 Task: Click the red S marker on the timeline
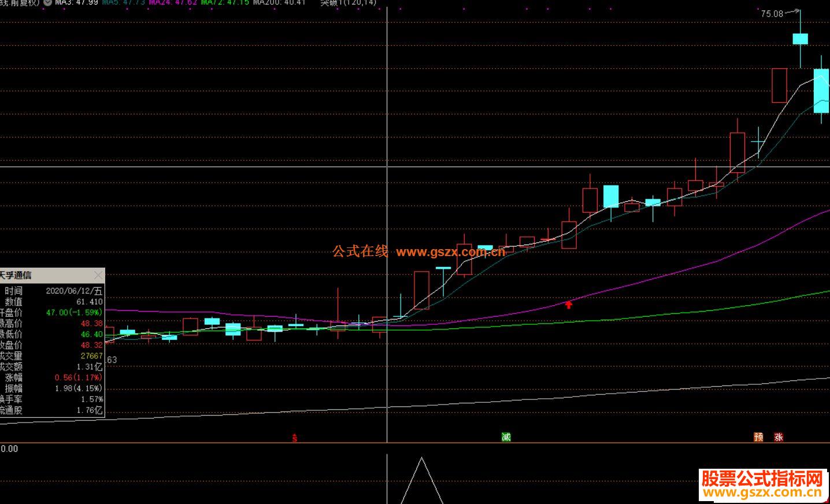pos(295,438)
